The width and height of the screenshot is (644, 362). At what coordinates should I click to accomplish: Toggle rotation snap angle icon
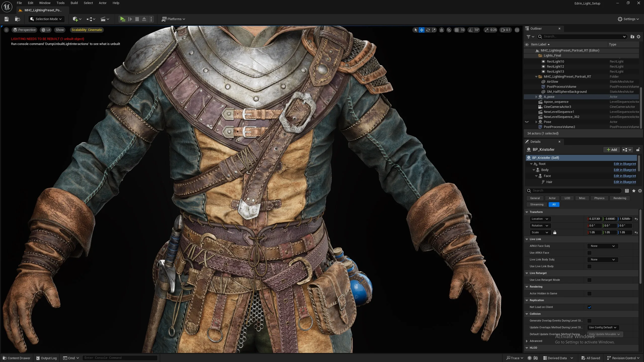pyautogui.click(x=470, y=30)
